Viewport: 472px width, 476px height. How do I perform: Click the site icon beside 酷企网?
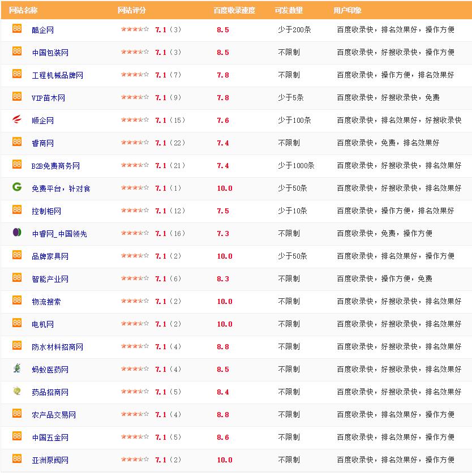pyautogui.click(x=17, y=28)
